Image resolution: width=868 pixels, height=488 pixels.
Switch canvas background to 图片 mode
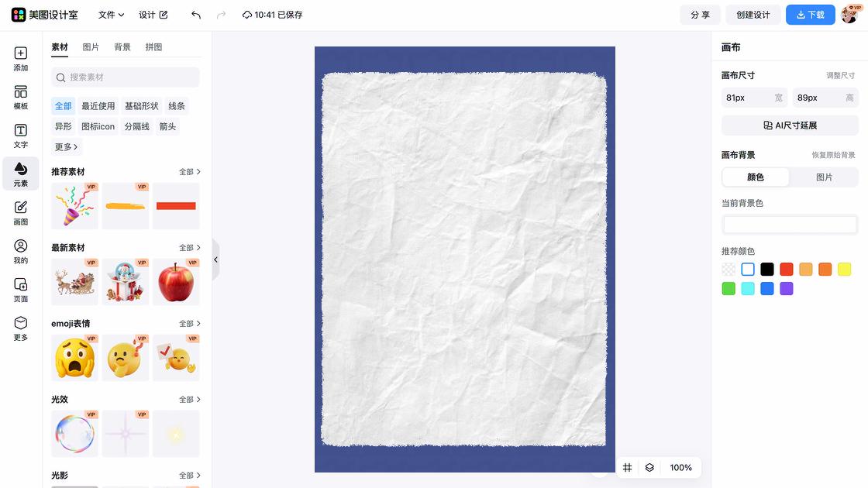(824, 177)
